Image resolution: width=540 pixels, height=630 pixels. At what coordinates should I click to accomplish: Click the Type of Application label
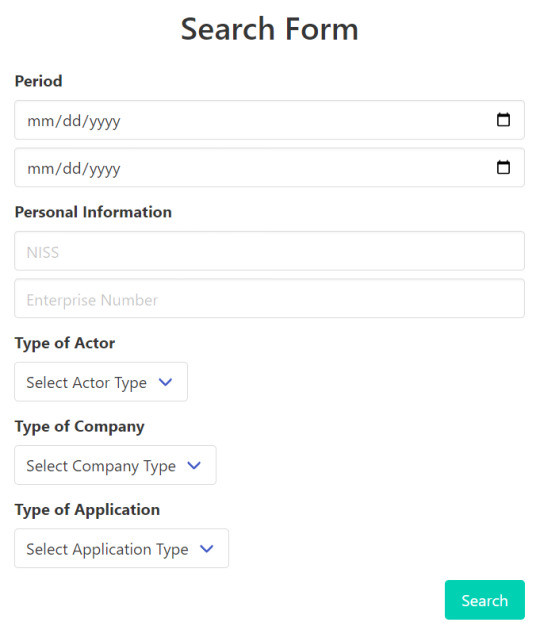pos(87,510)
